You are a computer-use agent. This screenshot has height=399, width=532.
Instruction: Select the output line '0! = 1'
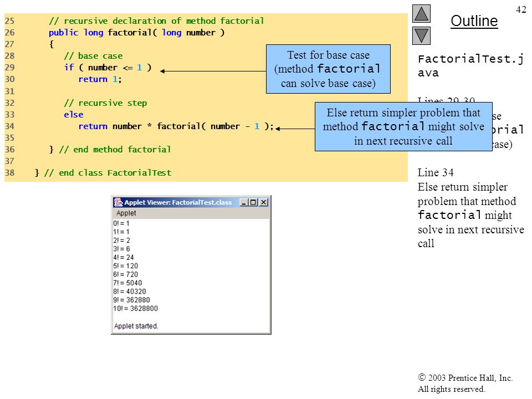click(121, 223)
